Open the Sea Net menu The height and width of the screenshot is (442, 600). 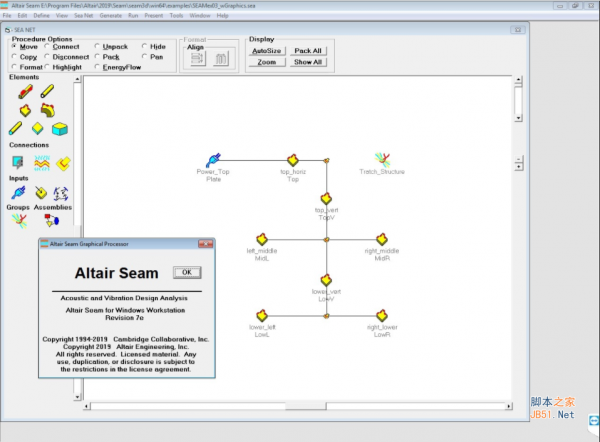coord(83,16)
